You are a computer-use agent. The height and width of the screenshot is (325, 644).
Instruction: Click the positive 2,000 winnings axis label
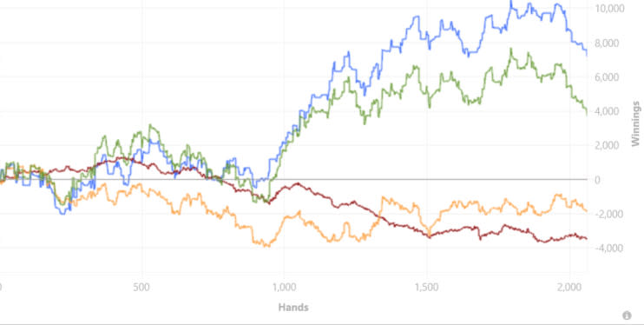pos(607,145)
